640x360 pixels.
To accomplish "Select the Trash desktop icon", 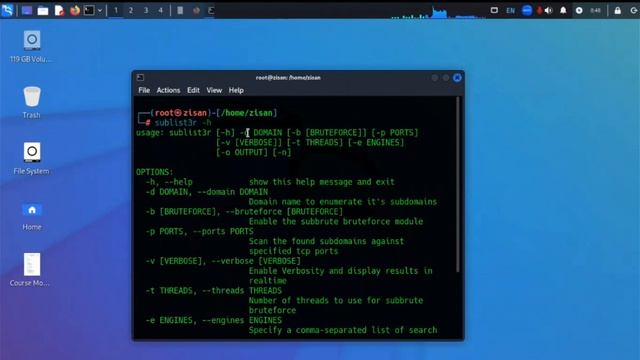I will coord(32,102).
